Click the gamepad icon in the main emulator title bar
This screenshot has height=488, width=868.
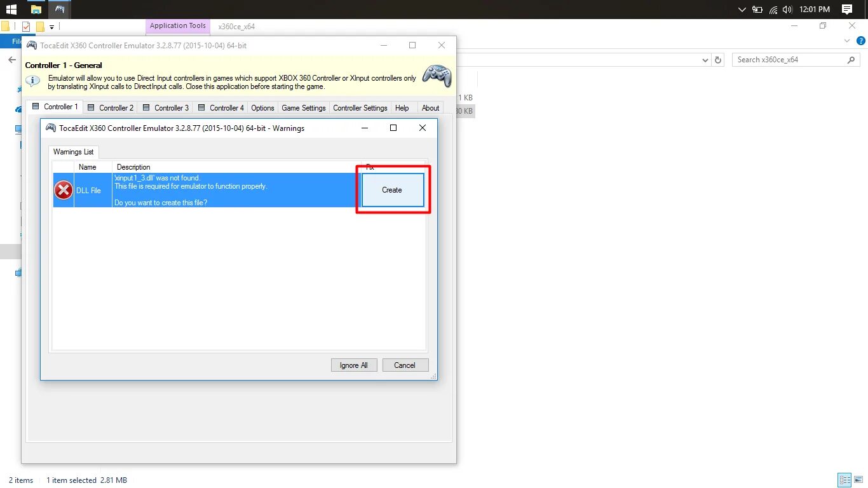click(x=31, y=46)
